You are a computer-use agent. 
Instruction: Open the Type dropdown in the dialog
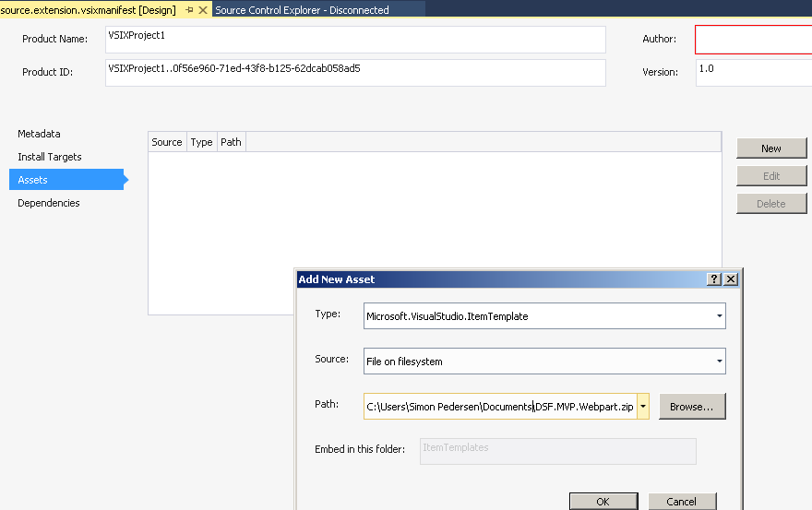(x=719, y=316)
